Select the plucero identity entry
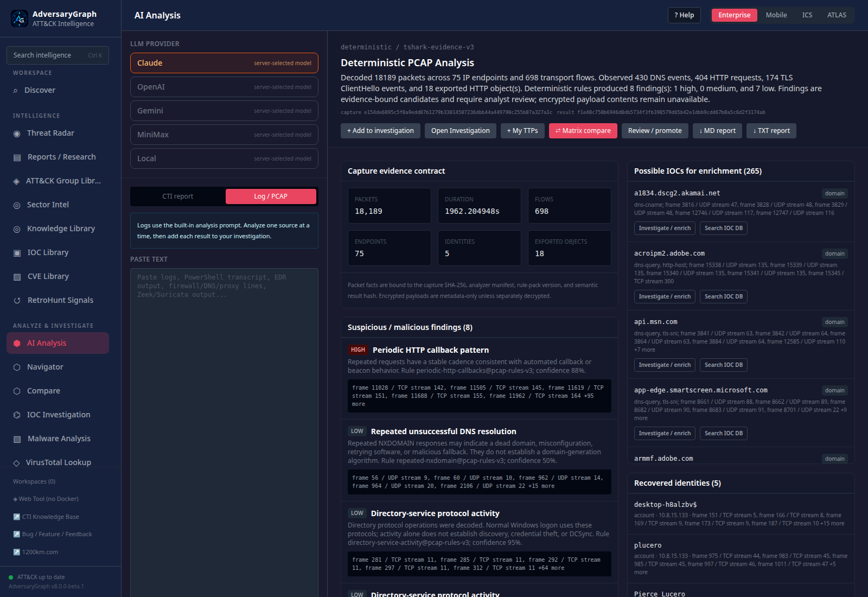868x597 pixels. 741,559
